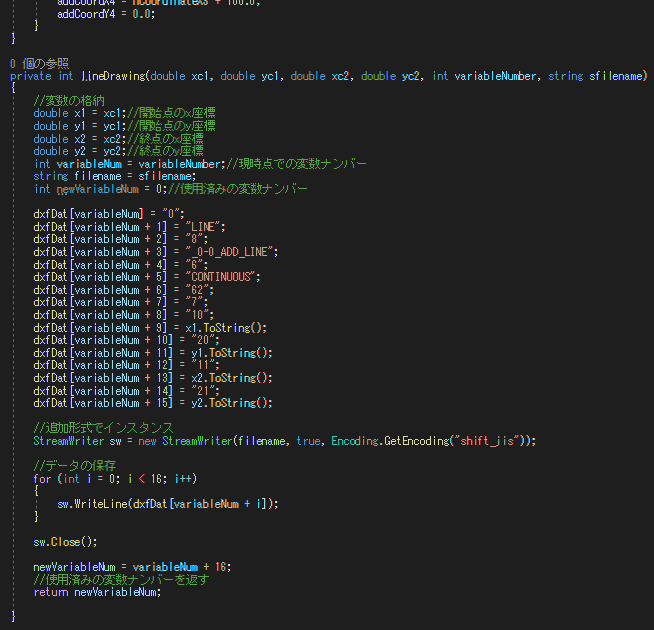Click the comment "//終点のx座標"
This screenshot has width=654, height=630.
coord(165,139)
